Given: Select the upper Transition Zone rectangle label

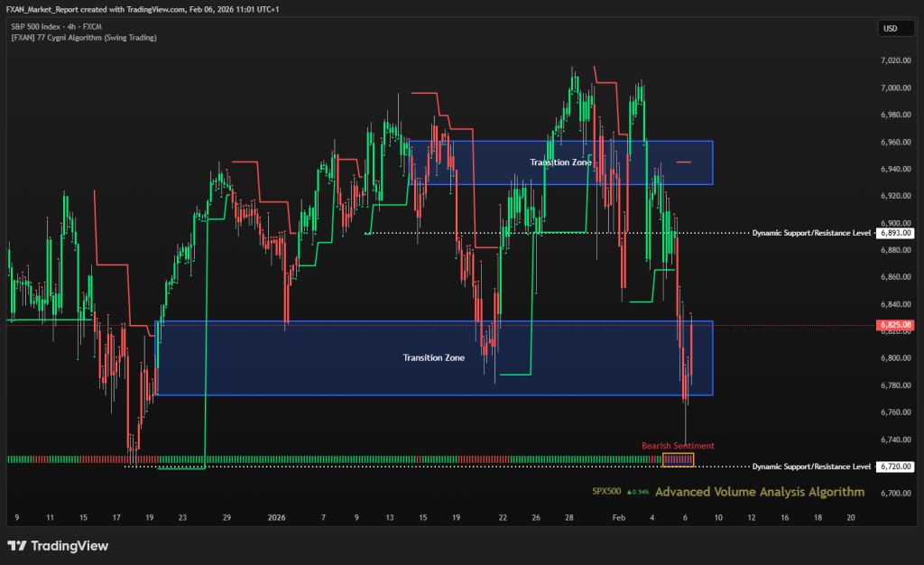Looking at the screenshot, I should pyautogui.click(x=560, y=162).
